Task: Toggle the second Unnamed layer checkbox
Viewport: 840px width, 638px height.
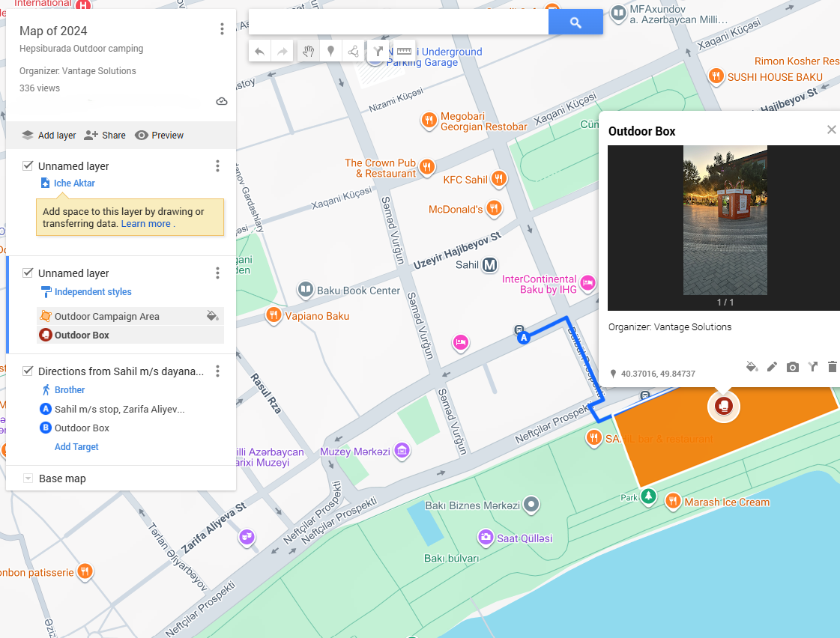Action: pos(28,273)
